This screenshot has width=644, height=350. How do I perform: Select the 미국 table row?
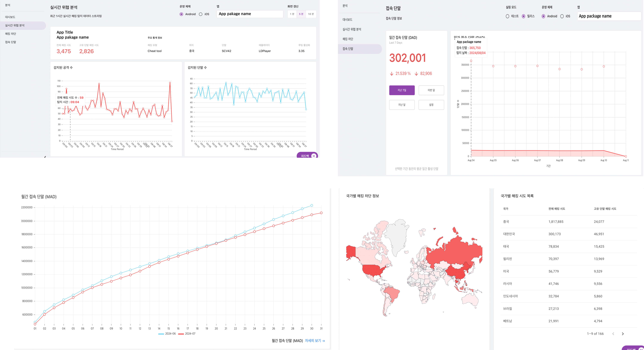tap(569, 271)
